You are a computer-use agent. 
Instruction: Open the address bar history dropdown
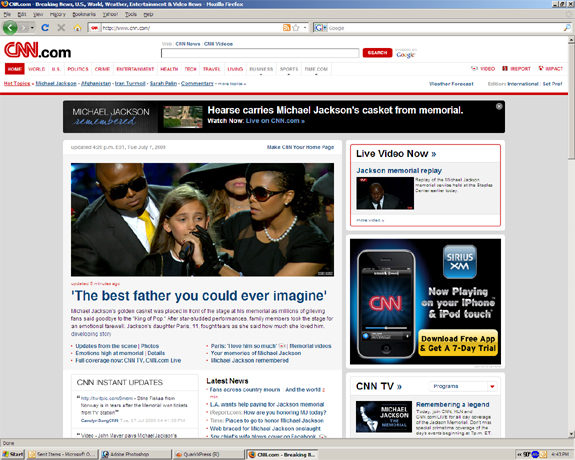[305, 28]
